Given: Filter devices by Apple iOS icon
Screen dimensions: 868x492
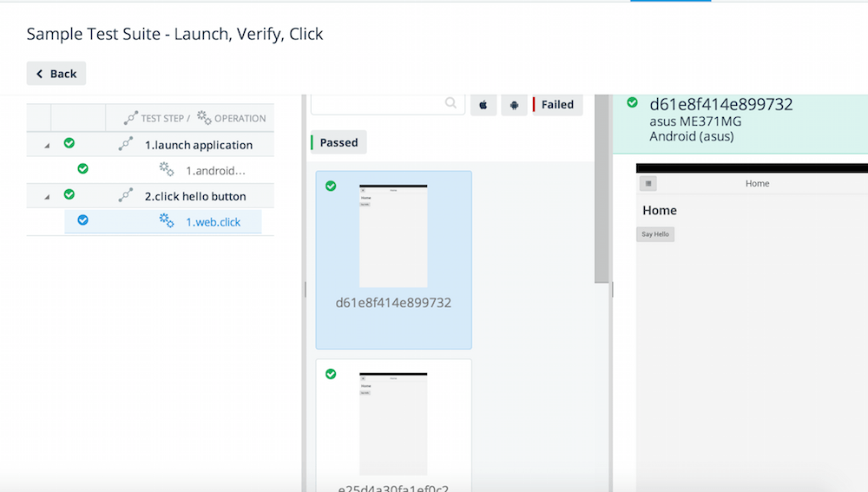Looking at the screenshot, I should tap(483, 105).
